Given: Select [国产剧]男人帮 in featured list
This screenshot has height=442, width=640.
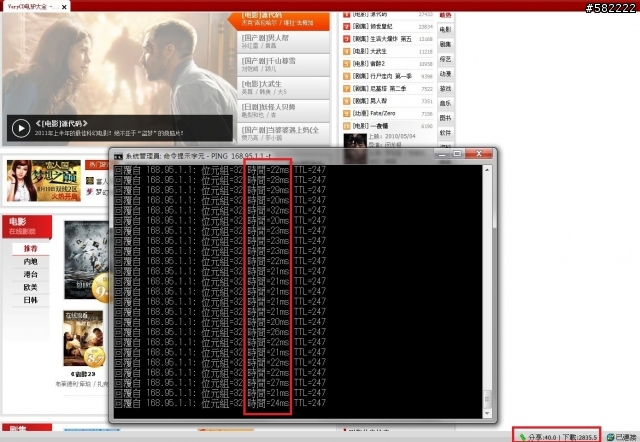Looking at the screenshot, I should 283,42.
